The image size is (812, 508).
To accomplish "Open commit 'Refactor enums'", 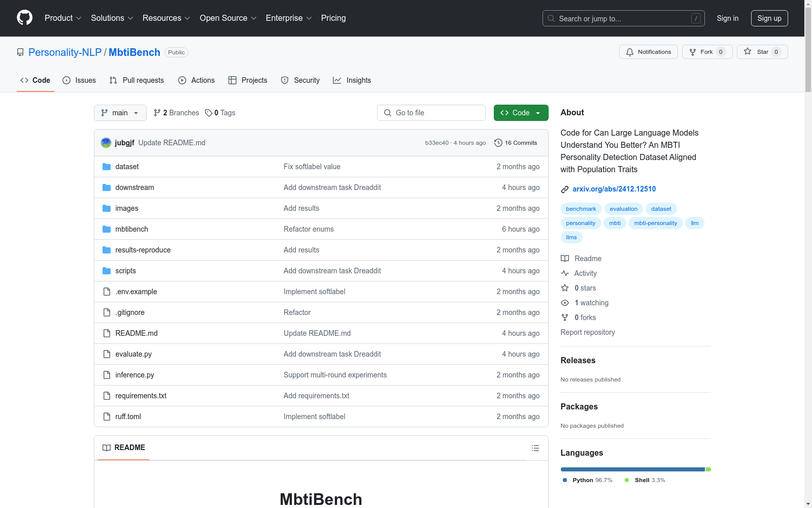I will pos(309,229).
